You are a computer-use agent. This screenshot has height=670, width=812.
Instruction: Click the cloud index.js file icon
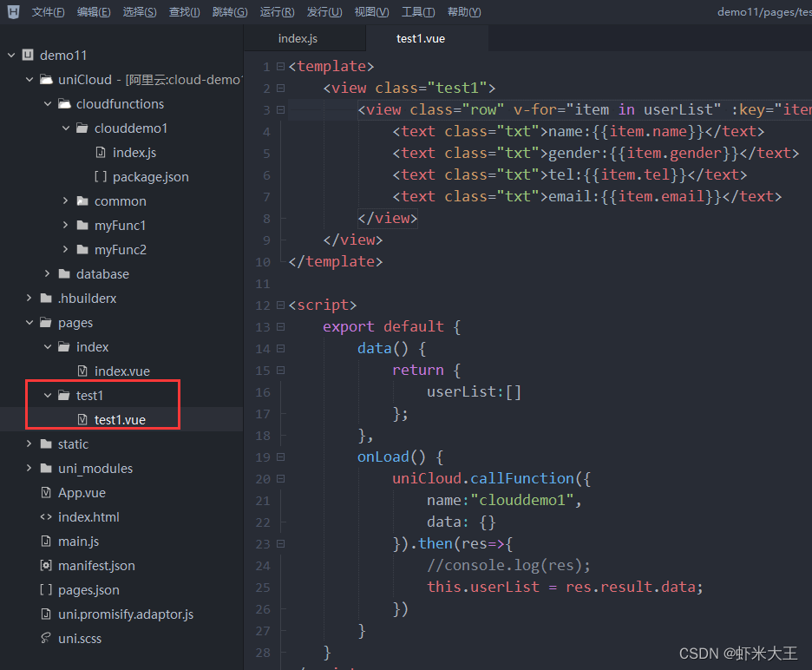(101, 153)
